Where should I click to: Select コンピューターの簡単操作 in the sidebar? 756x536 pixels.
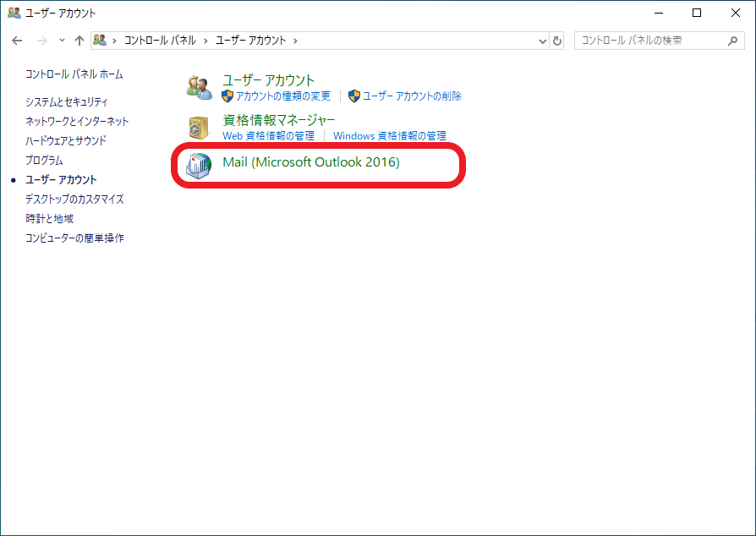(74, 238)
